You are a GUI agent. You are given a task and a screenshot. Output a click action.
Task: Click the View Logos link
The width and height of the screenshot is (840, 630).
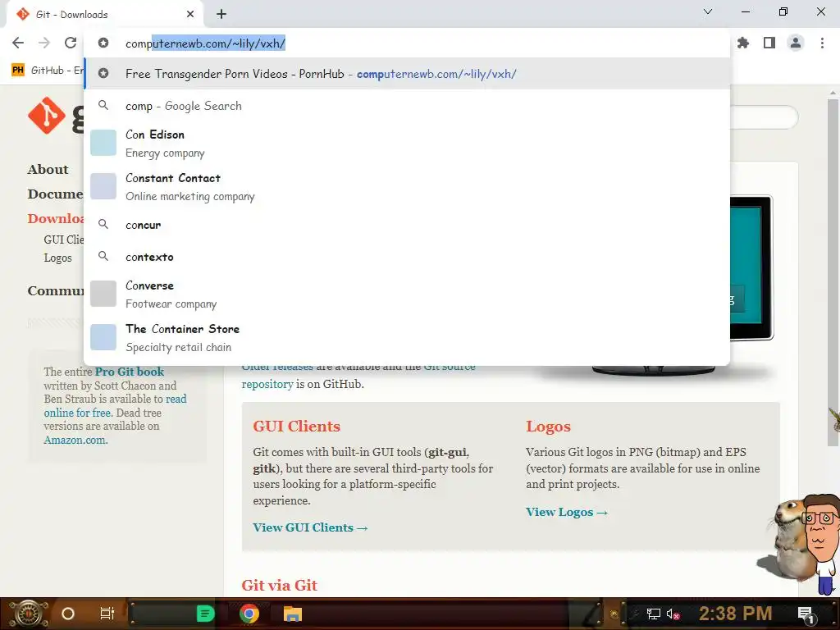[567, 512]
